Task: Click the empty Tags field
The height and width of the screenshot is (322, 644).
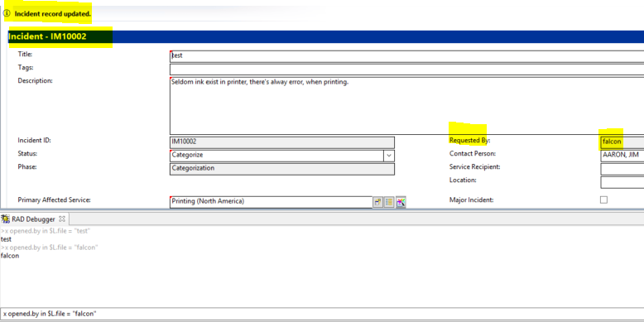Action: click(x=406, y=70)
